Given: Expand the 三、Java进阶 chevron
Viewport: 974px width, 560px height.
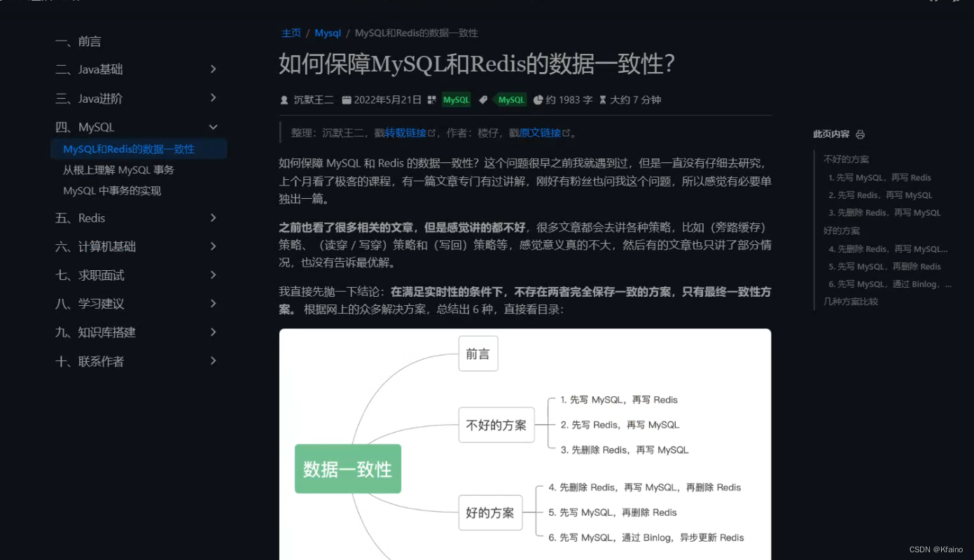Looking at the screenshot, I should pyautogui.click(x=214, y=98).
